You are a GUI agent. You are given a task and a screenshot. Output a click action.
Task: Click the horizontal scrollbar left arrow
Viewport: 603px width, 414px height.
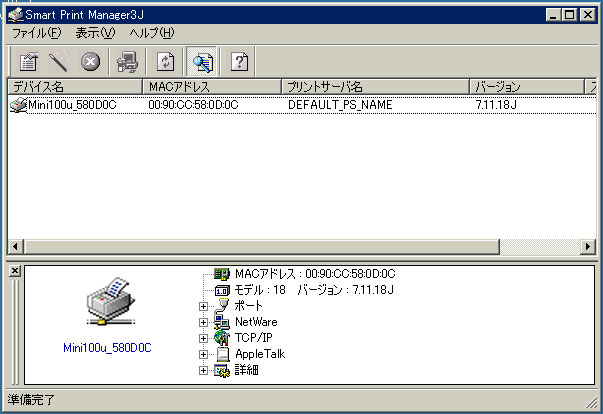[x=16, y=246]
